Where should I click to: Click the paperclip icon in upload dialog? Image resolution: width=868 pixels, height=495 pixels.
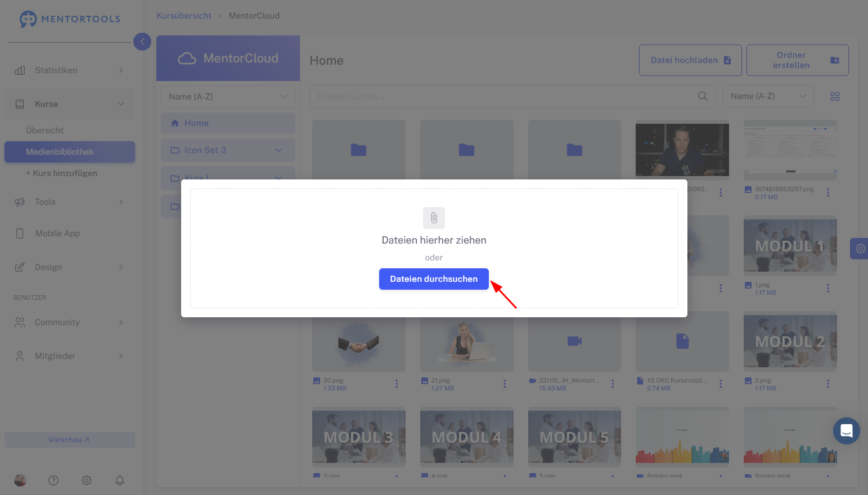click(434, 218)
